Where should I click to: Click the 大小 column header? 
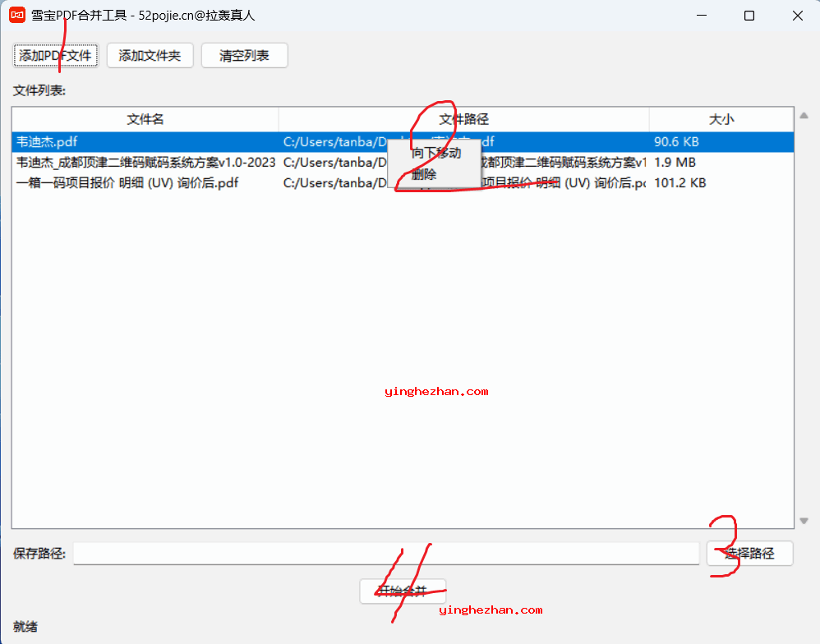[721, 119]
